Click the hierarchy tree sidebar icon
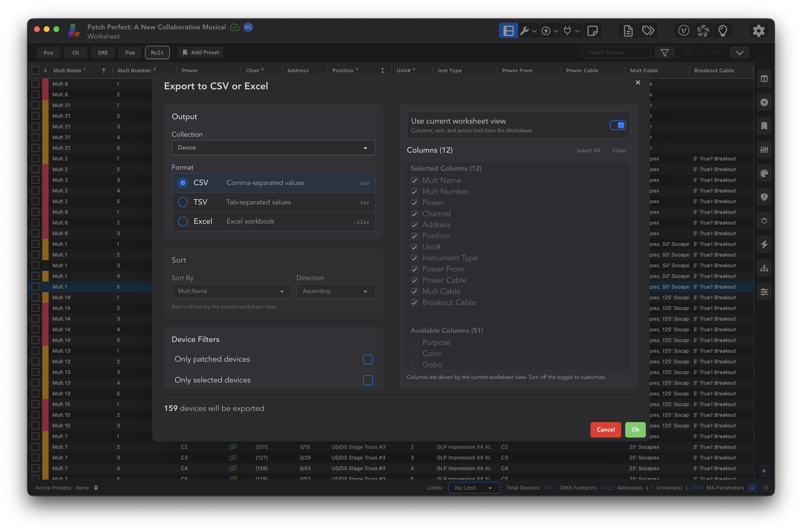 click(x=764, y=268)
